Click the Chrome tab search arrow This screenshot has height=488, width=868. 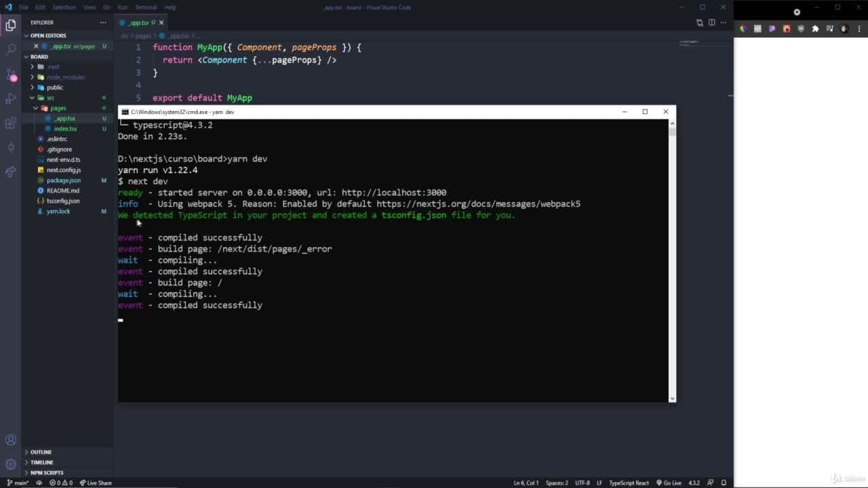click(797, 12)
